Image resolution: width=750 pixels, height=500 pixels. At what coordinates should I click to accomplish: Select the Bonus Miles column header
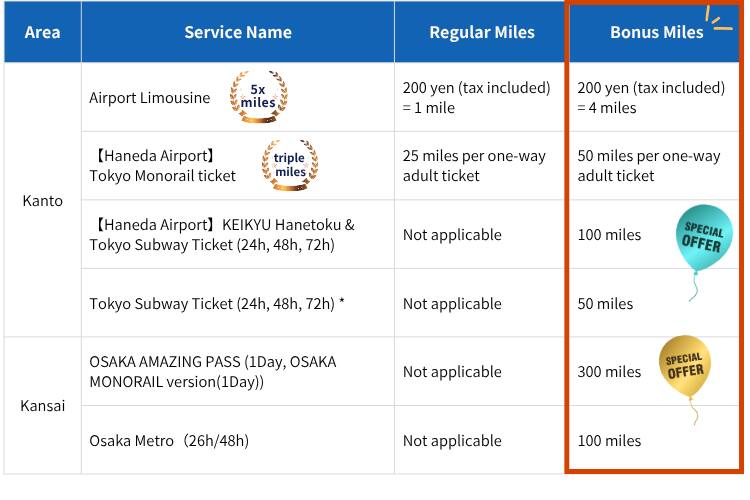click(x=656, y=32)
